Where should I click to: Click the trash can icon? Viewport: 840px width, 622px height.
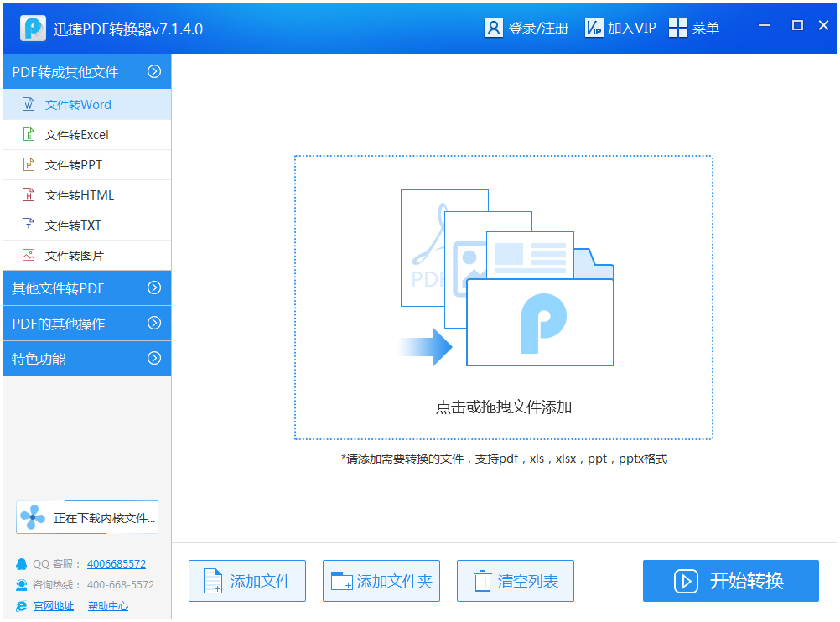point(482,581)
